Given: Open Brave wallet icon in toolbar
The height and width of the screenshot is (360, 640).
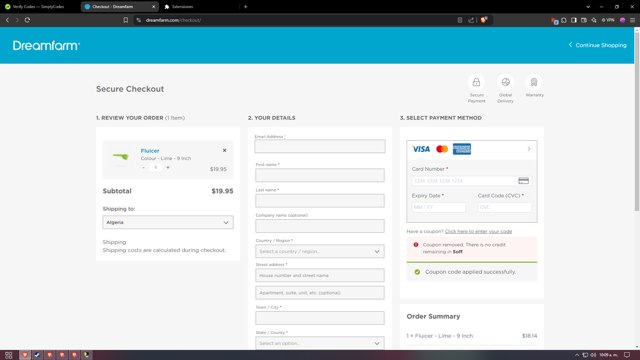Looking at the screenshot, I should click(x=584, y=20).
